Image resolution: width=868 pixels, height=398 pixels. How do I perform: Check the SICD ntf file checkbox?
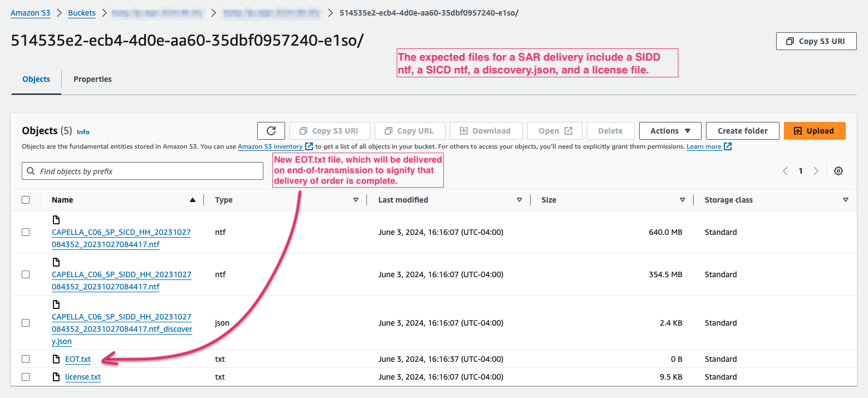point(26,232)
